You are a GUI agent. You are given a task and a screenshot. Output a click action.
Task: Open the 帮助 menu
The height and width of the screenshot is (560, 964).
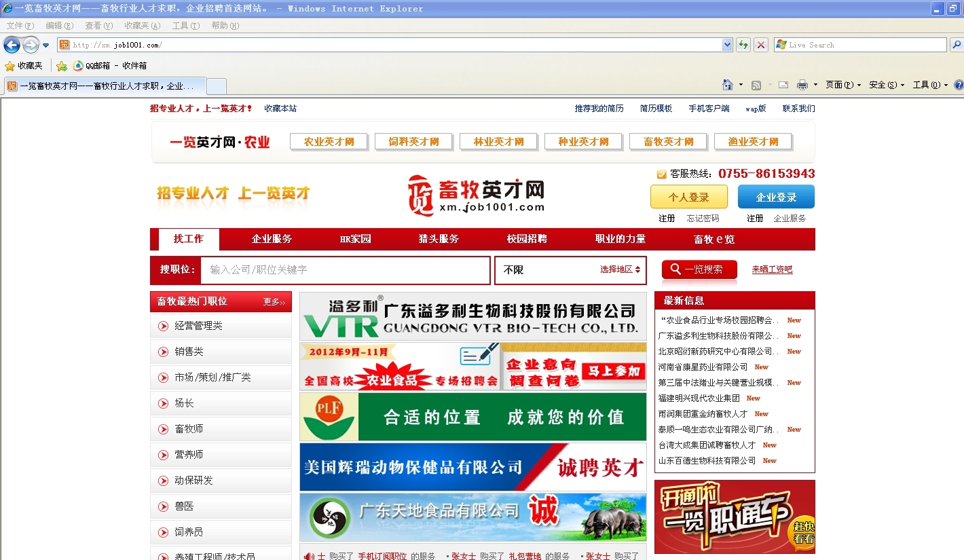point(225,26)
